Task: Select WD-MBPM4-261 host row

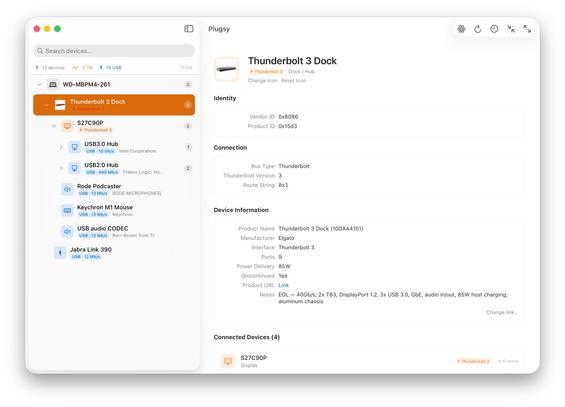Action: (x=114, y=84)
